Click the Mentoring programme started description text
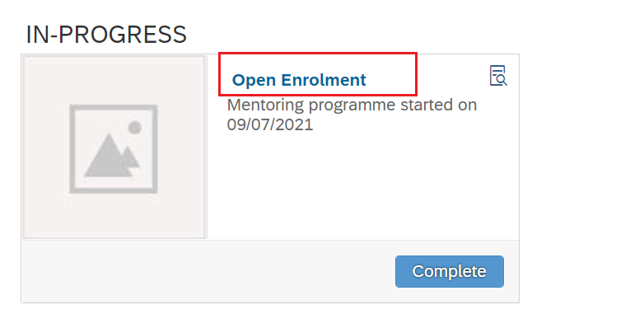This screenshot has height=314, width=644. pyautogui.click(x=352, y=115)
